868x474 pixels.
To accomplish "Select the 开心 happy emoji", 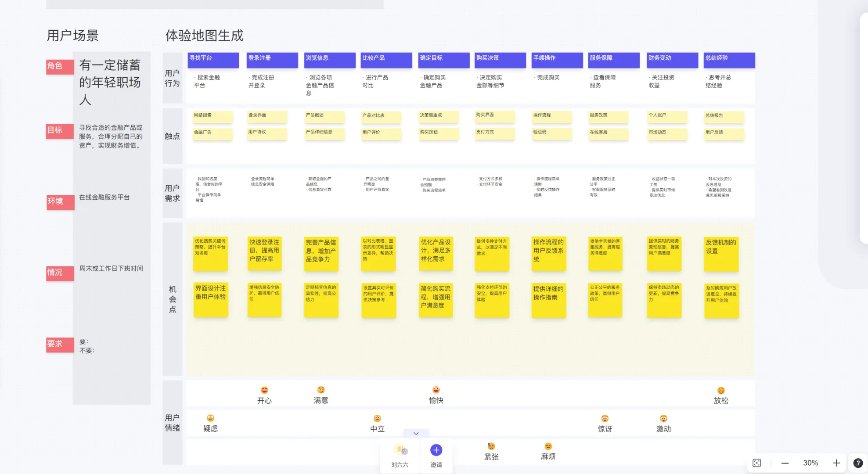I will tap(264, 390).
